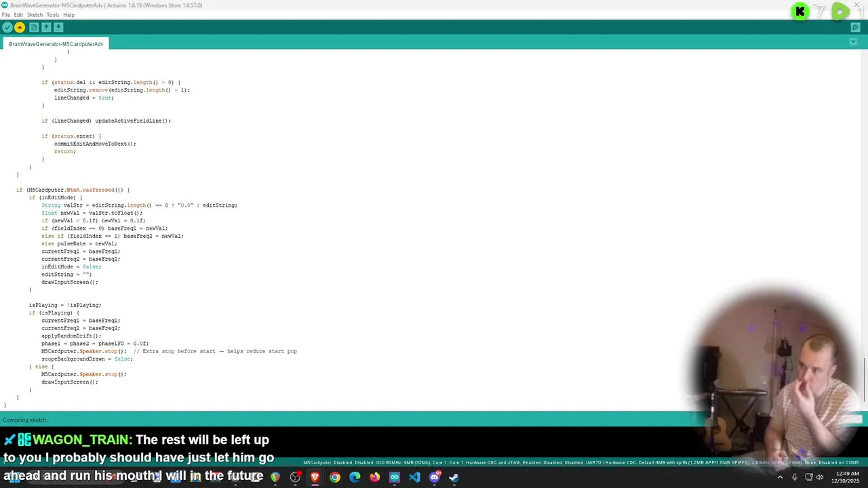Click the 'inEditMode = false;' line
868x488 pixels.
(x=71, y=266)
